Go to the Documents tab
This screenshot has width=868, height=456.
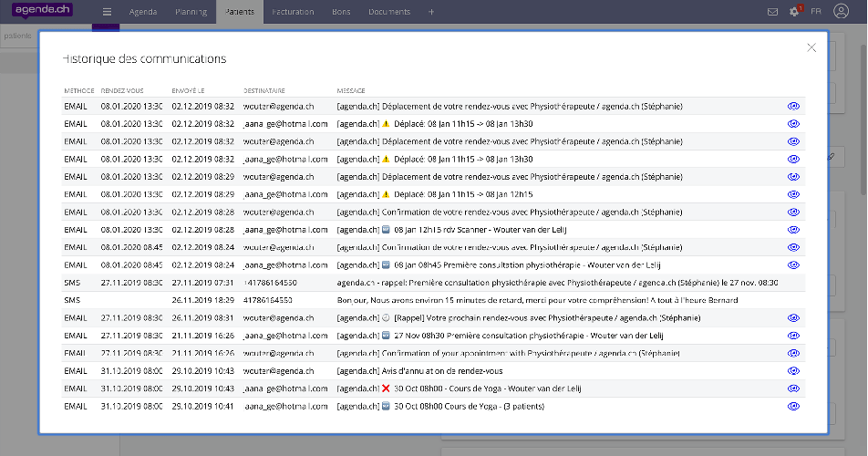[388, 12]
